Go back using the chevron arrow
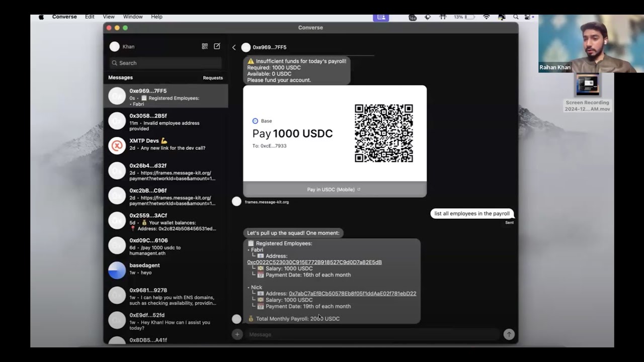The width and height of the screenshot is (644, 362). coord(234,47)
